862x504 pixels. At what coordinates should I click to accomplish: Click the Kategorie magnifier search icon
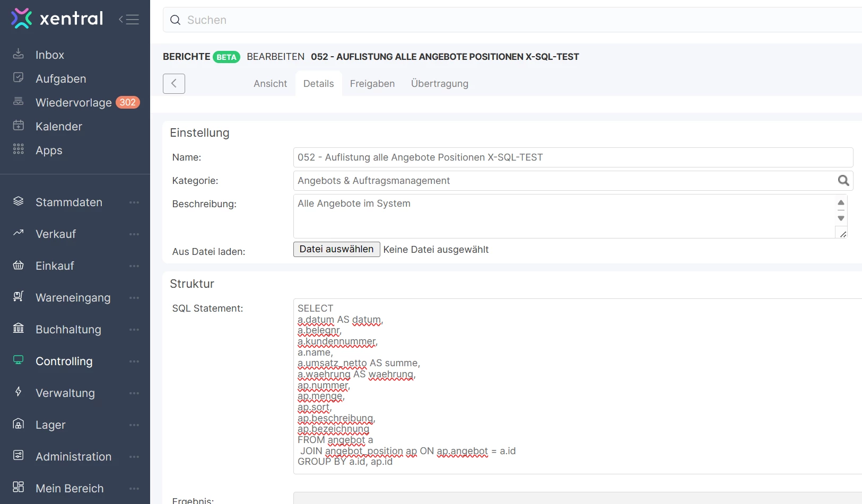[843, 181]
